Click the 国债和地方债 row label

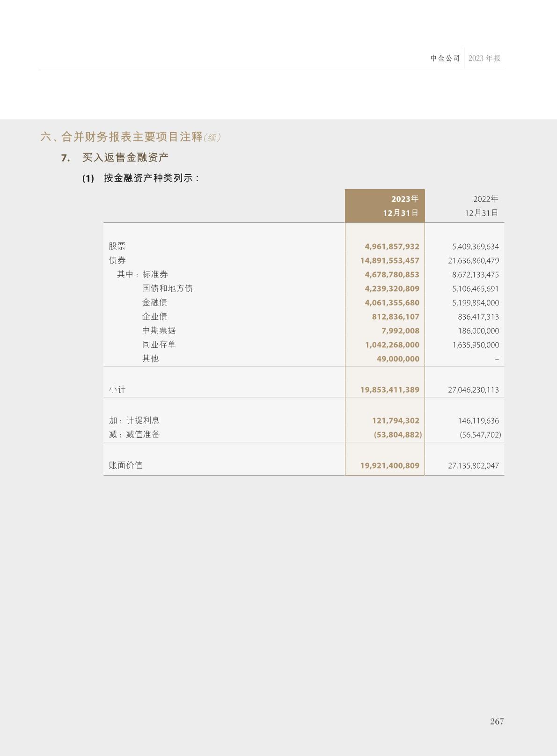point(167,288)
